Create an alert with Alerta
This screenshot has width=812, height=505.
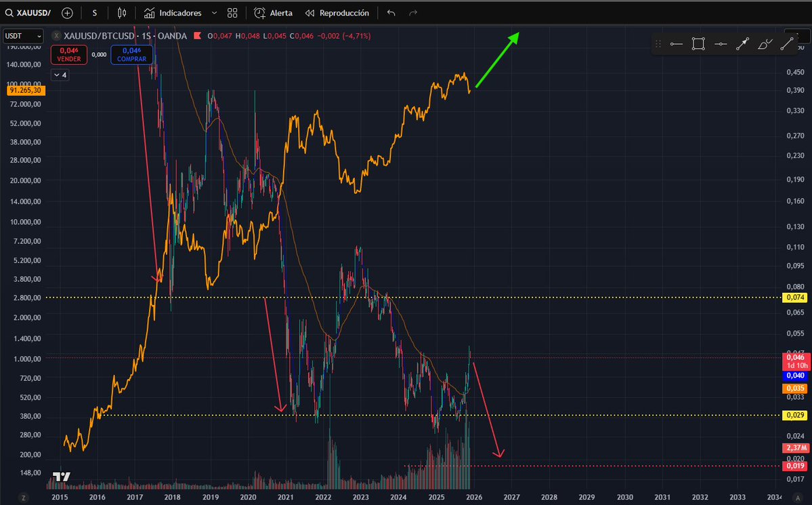(x=274, y=13)
